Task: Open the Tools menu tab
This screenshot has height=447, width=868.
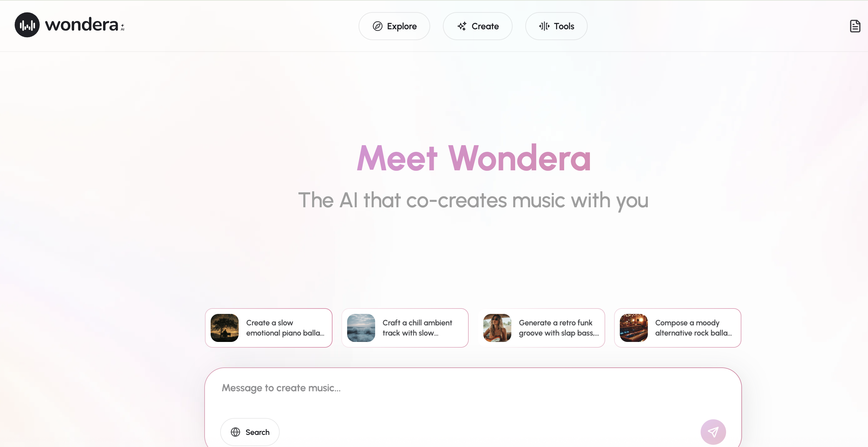Action: pyautogui.click(x=556, y=26)
